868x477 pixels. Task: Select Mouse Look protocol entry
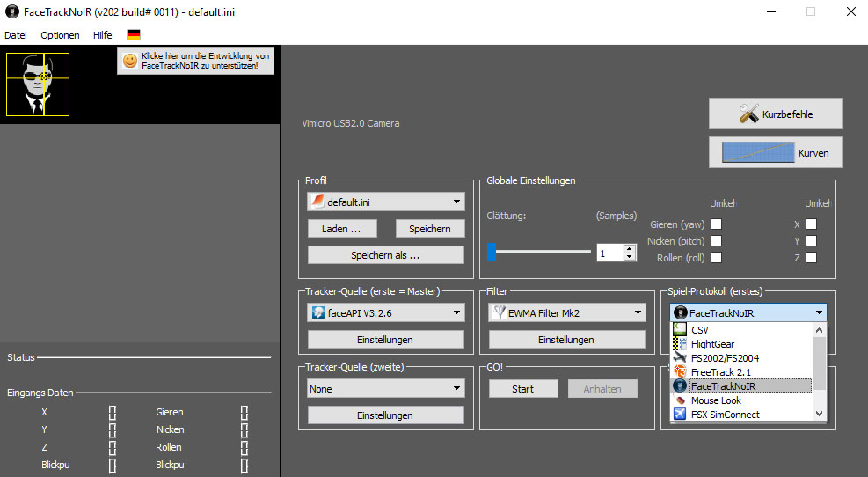point(741,400)
